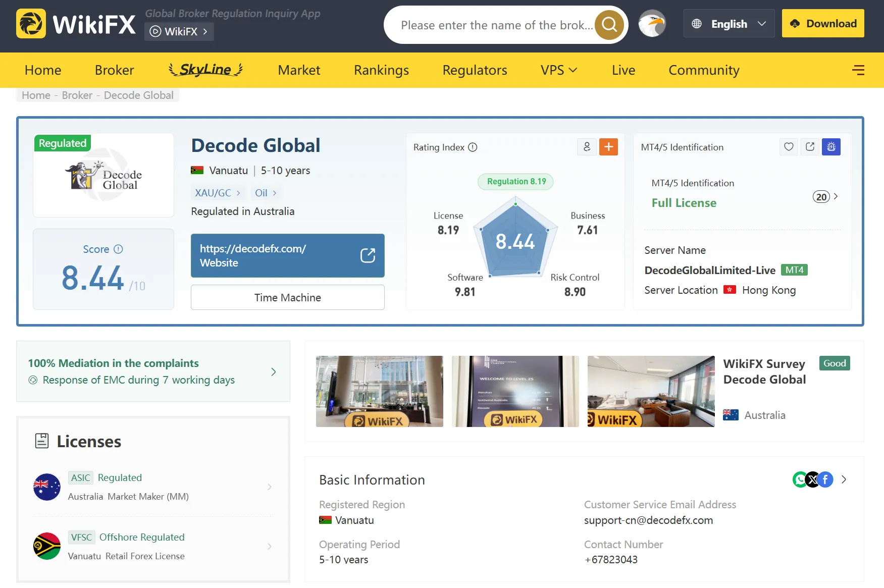Click the WikiFX play button chip
Image resolution: width=884 pixels, height=588 pixels.
[x=179, y=31]
